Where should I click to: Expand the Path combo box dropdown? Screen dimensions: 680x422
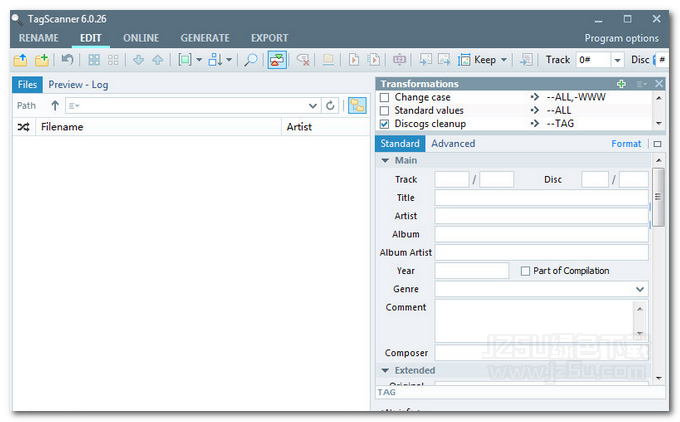312,105
